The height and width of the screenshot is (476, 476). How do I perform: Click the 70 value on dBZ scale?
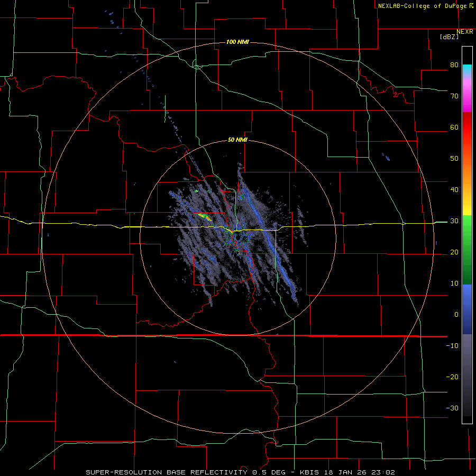pos(454,96)
